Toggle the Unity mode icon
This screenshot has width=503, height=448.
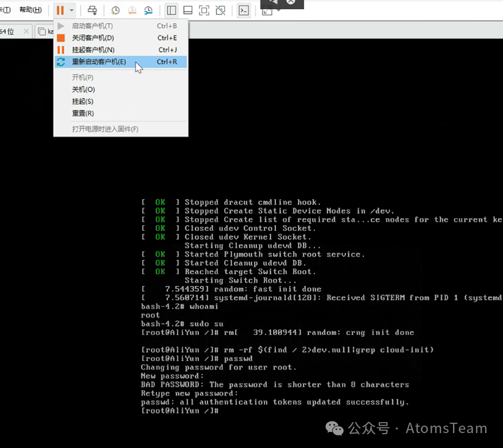click(221, 10)
